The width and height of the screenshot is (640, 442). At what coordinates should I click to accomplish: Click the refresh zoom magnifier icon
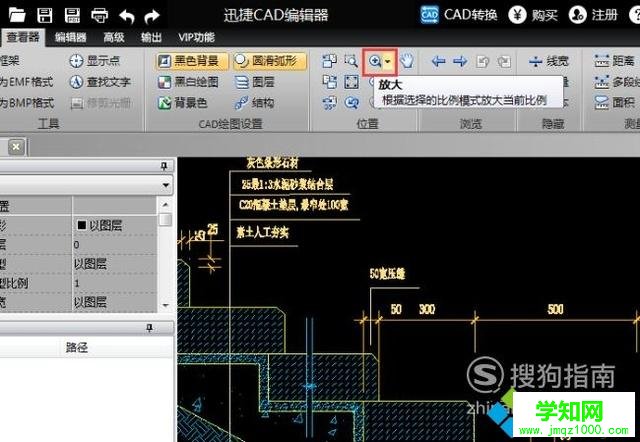click(351, 103)
